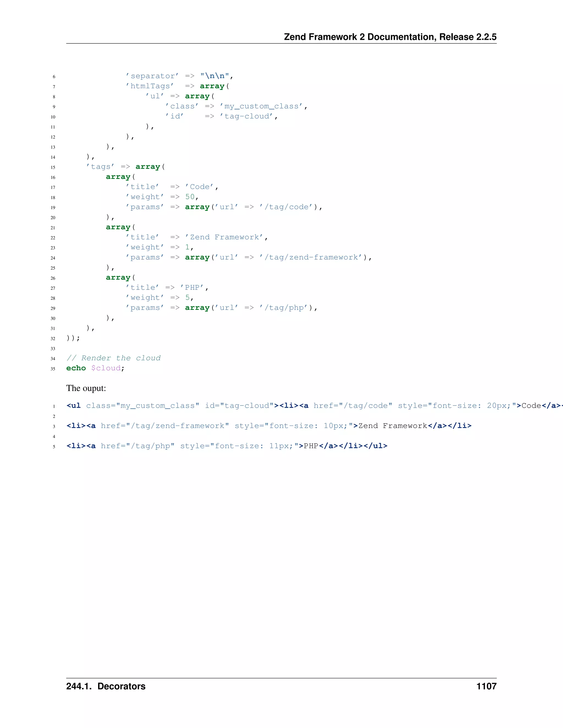This screenshot has width=563, height=728.
Task: Click the '/tag/zend-framework' string in PHP code
Action: point(311,257)
